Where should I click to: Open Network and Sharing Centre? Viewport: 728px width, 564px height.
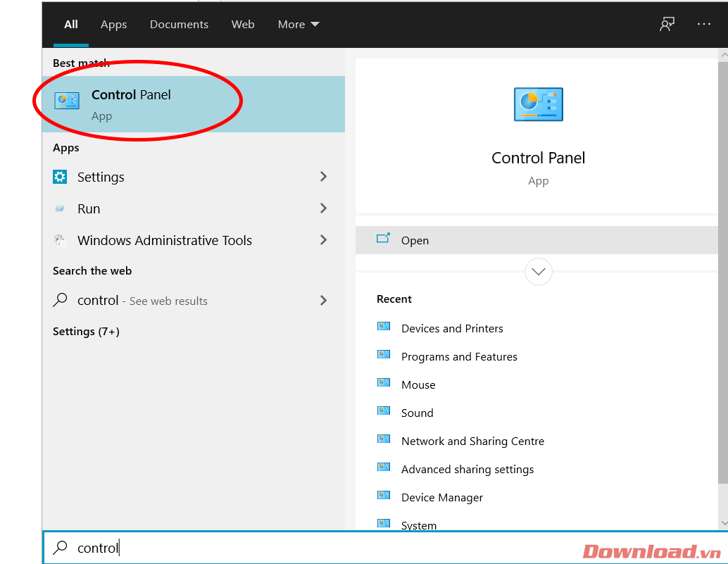click(472, 441)
